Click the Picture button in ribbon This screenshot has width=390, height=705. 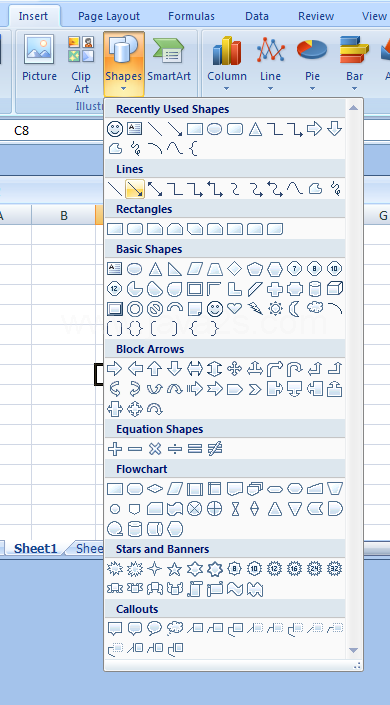40,60
